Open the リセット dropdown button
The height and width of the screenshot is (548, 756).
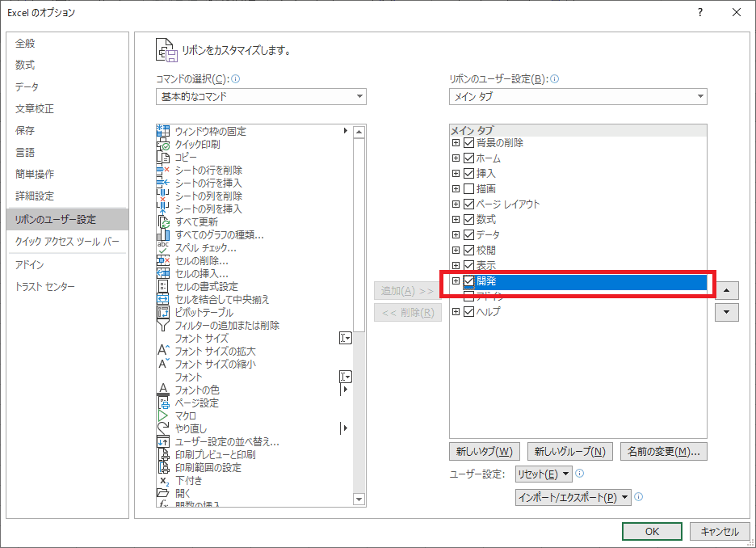tap(544, 474)
